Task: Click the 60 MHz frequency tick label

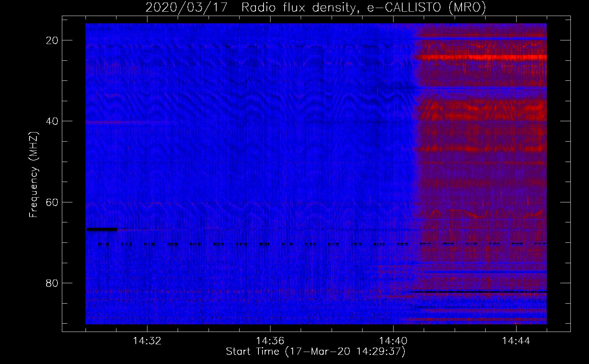Action: click(52, 202)
